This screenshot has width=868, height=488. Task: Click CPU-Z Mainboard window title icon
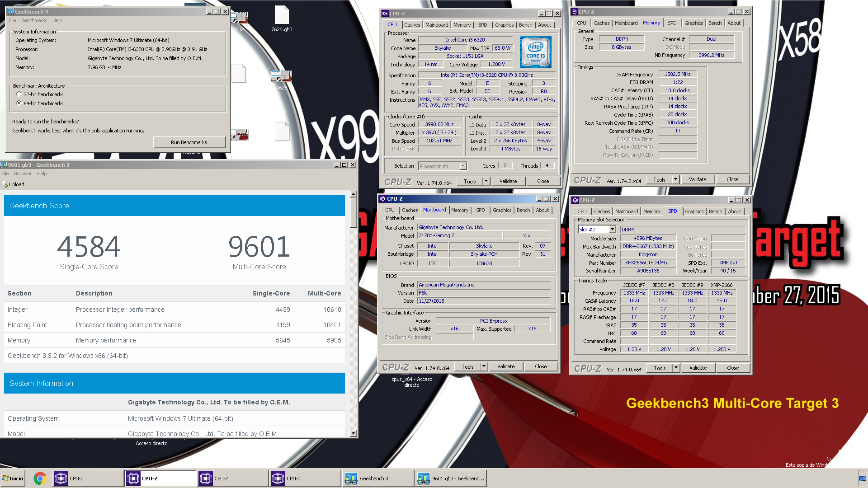(x=382, y=199)
